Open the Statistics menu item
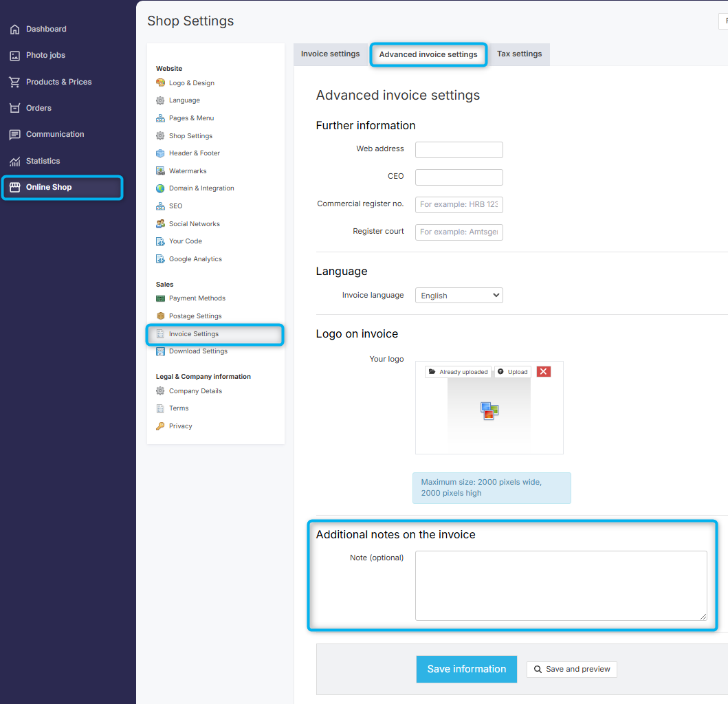The image size is (728, 704). click(x=43, y=161)
